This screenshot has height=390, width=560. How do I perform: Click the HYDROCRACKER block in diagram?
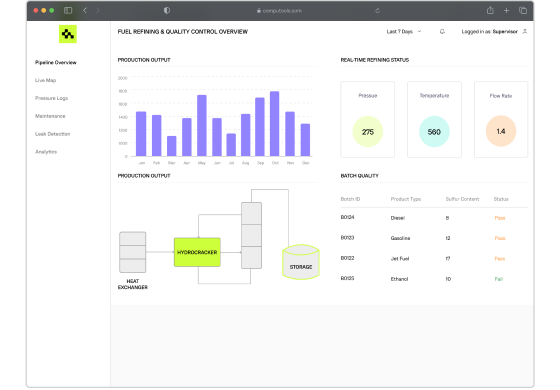coord(197,252)
